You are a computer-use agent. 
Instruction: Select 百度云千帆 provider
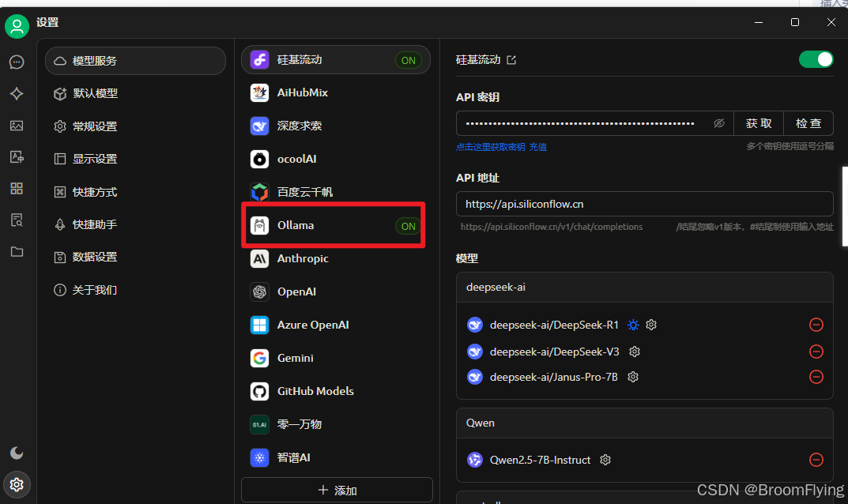point(335,192)
